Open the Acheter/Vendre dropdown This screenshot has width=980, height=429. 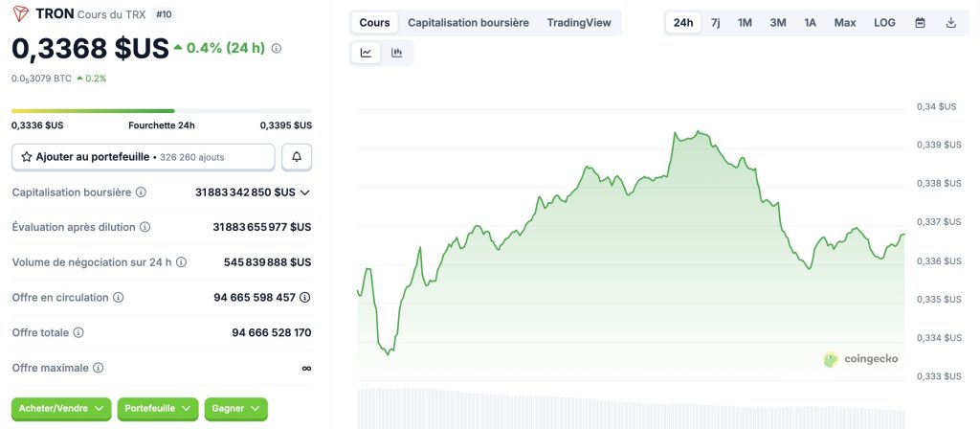(x=61, y=408)
